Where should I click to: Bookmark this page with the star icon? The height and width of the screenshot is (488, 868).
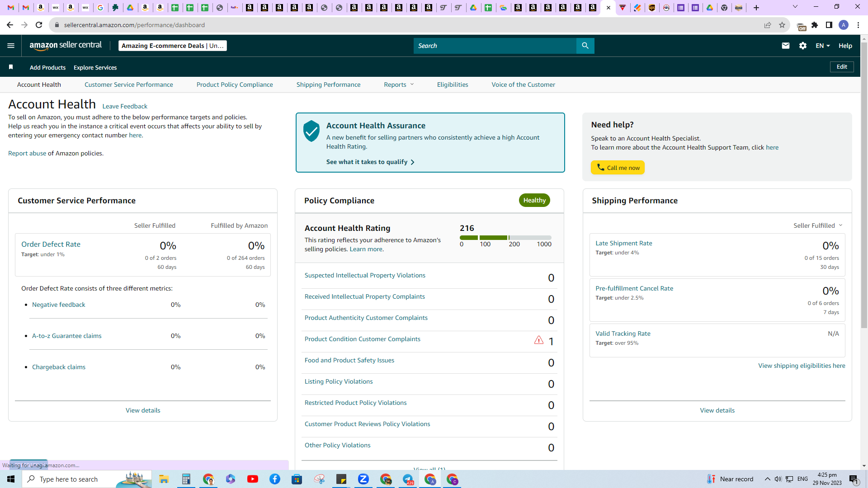click(782, 25)
